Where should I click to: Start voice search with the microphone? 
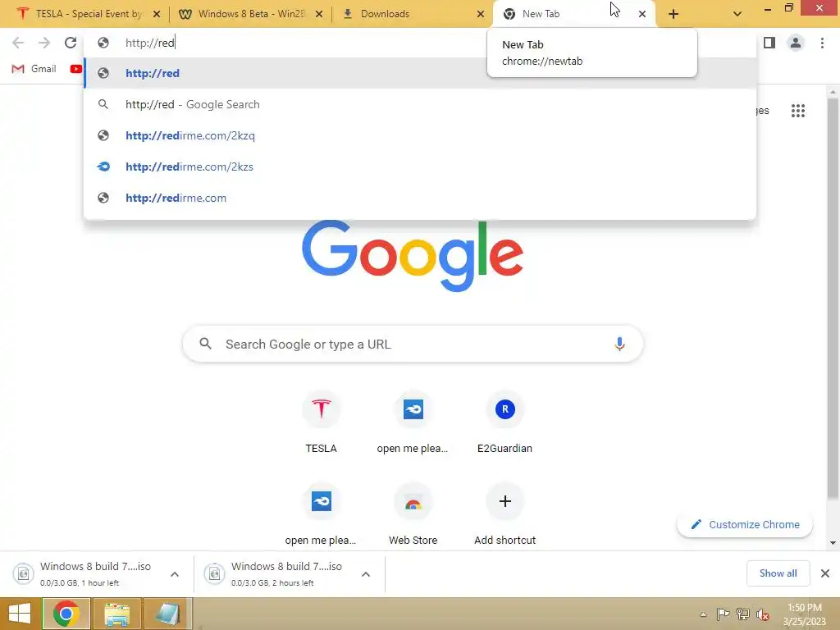point(619,344)
